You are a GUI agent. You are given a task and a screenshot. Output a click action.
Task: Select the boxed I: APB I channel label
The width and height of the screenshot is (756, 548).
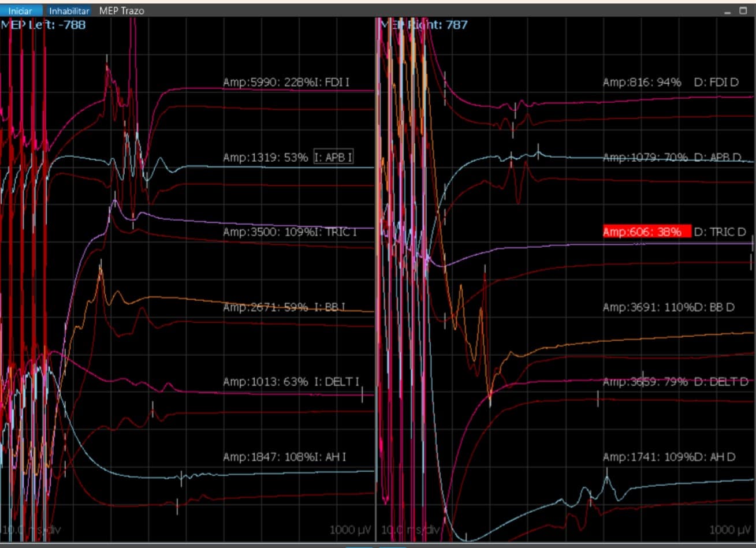click(x=333, y=157)
